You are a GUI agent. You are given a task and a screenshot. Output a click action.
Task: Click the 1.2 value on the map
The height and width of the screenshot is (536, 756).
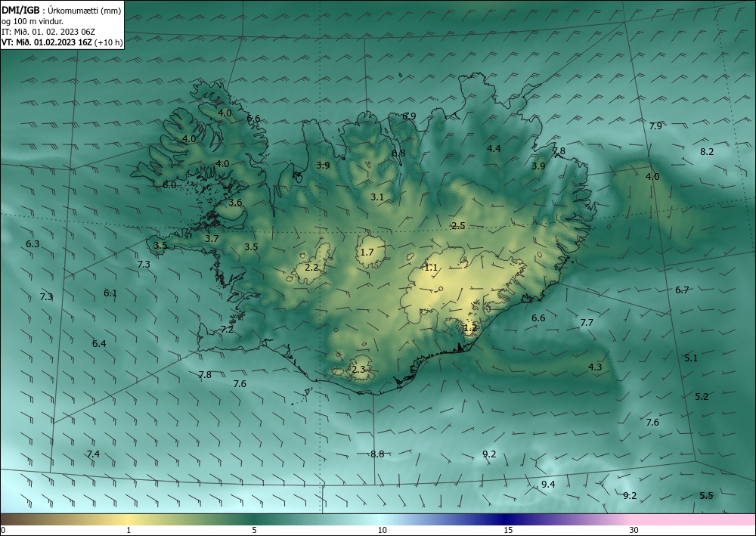point(470,328)
